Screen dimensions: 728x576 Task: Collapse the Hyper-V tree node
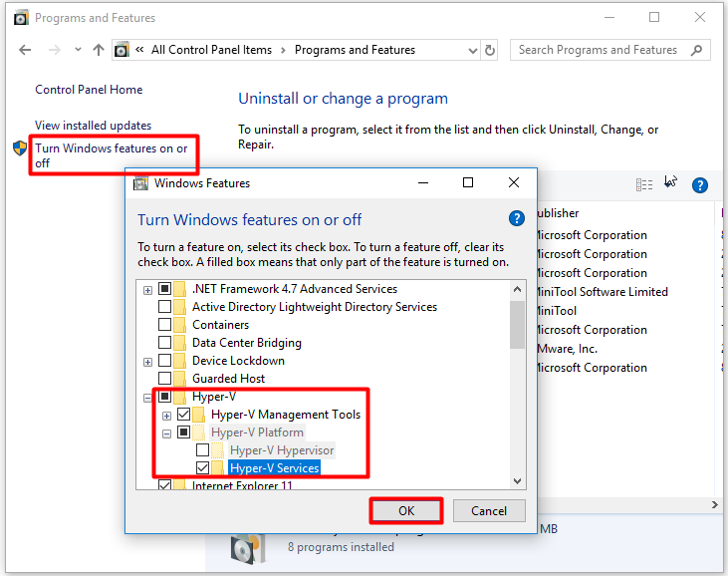tap(147, 398)
